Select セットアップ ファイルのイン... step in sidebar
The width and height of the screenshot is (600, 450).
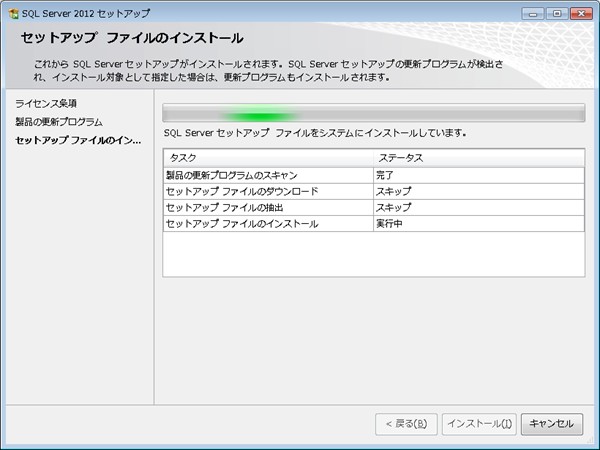click(x=78, y=140)
